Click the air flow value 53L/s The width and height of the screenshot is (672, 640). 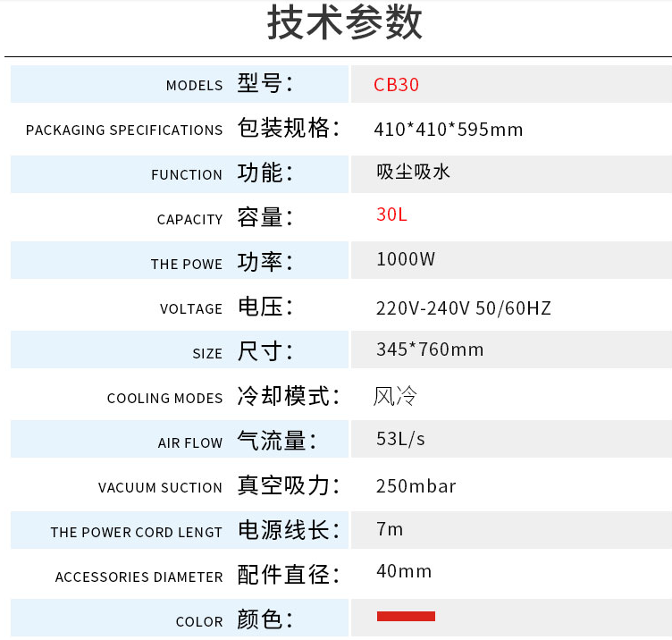401,439
